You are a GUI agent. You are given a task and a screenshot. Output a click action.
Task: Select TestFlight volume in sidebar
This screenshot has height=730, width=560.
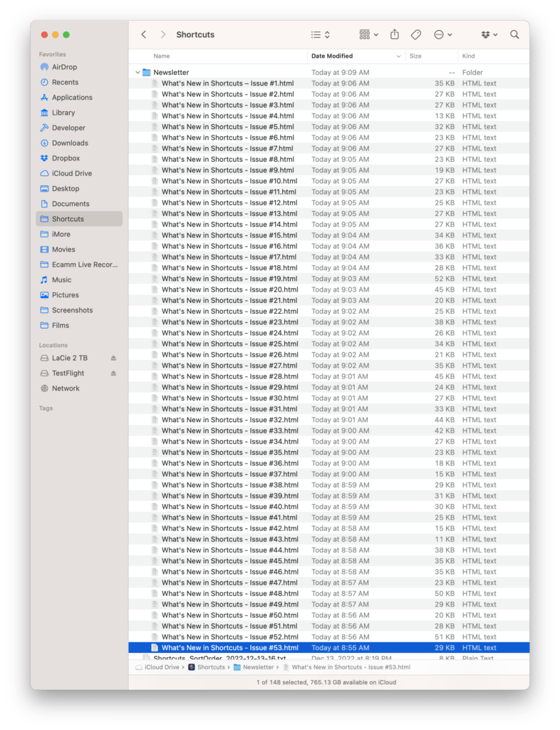(x=68, y=374)
